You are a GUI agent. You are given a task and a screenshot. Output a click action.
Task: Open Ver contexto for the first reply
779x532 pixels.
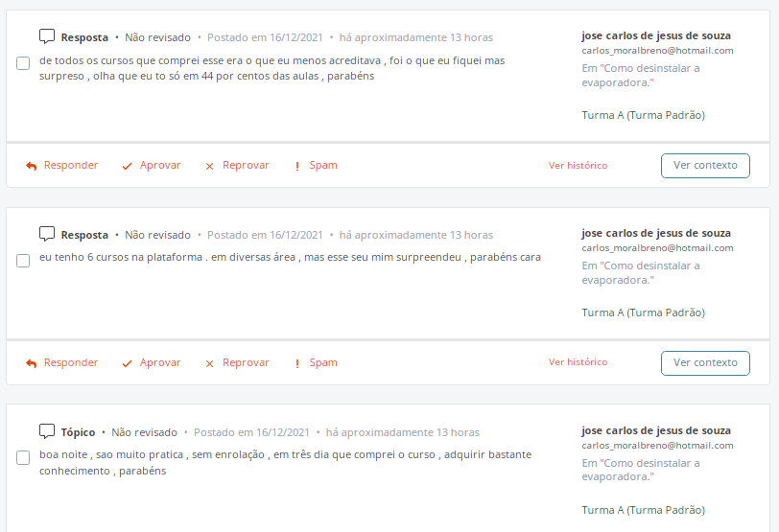(x=705, y=166)
